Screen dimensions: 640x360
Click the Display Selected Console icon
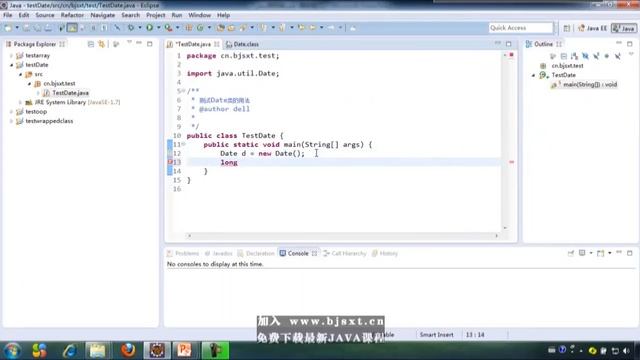pos(582,253)
